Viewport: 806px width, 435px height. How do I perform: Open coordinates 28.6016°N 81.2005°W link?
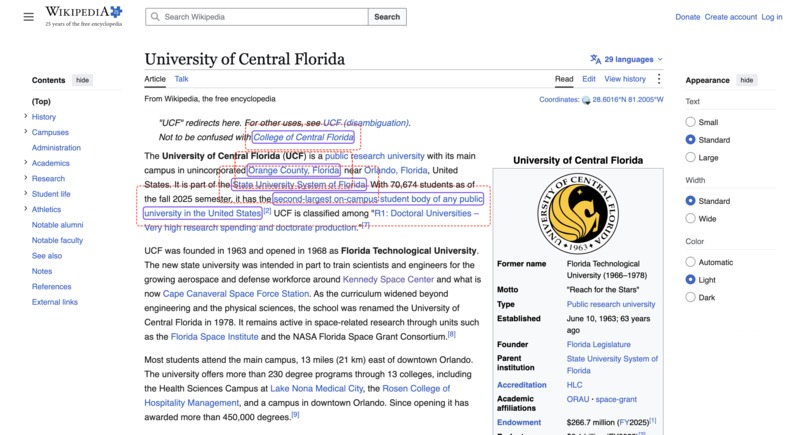(628, 100)
